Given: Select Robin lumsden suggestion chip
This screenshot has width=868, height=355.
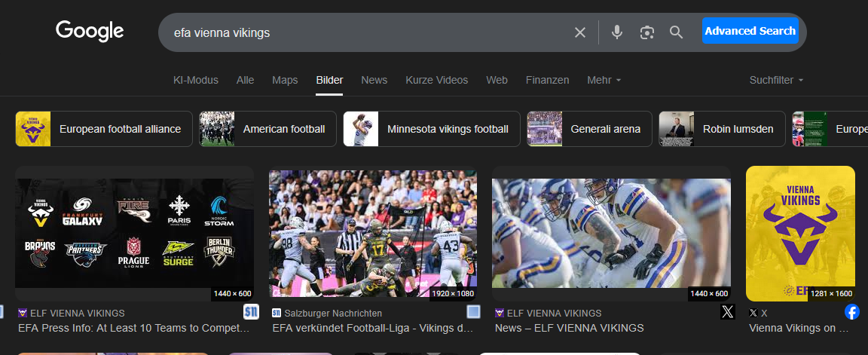Looking at the screenshot, I should (722, 129).
